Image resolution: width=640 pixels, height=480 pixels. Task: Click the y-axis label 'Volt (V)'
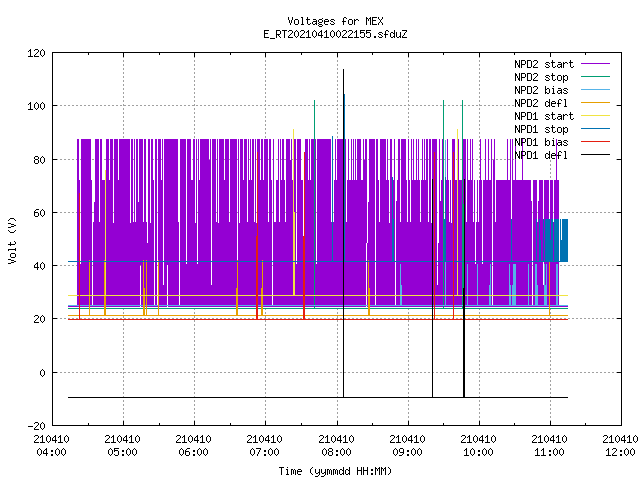pos(13,240)
